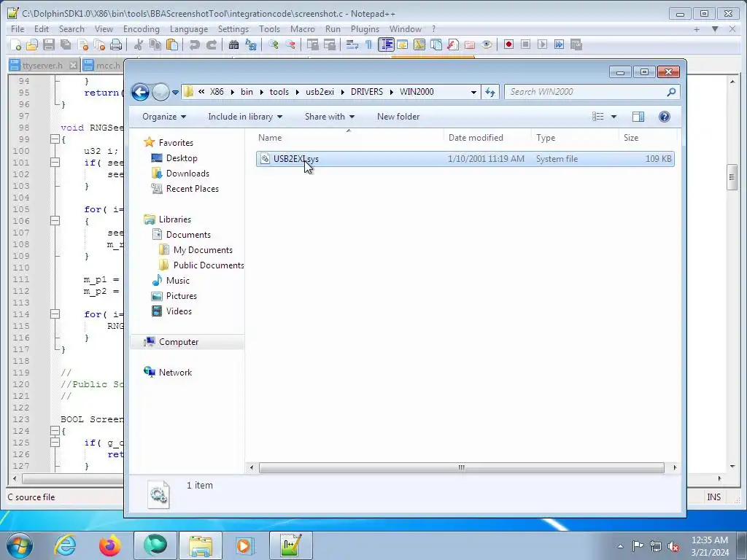Viewport: 747px width, 560px height.
Task: Open the Share with dropdown
Action: 330,117
